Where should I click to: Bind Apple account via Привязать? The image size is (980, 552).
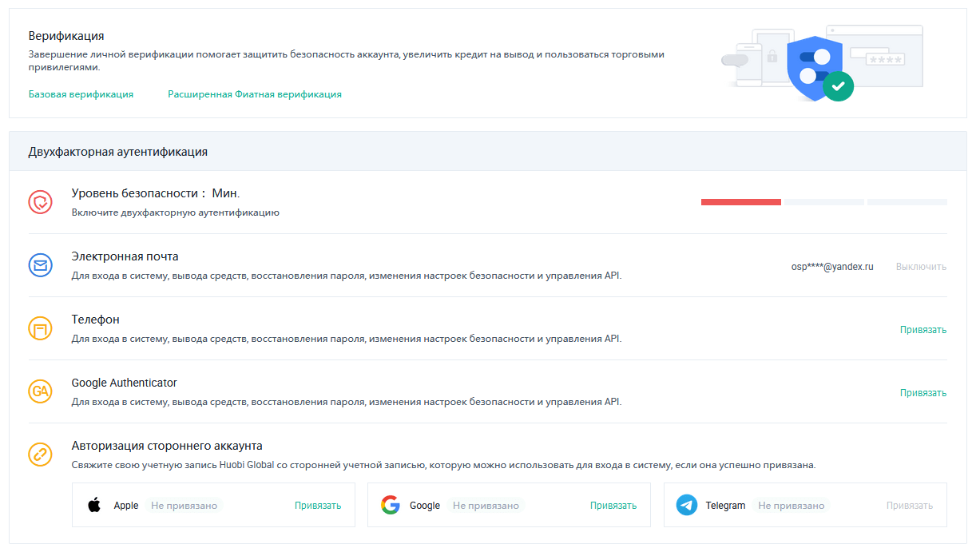tap(317, 506)
